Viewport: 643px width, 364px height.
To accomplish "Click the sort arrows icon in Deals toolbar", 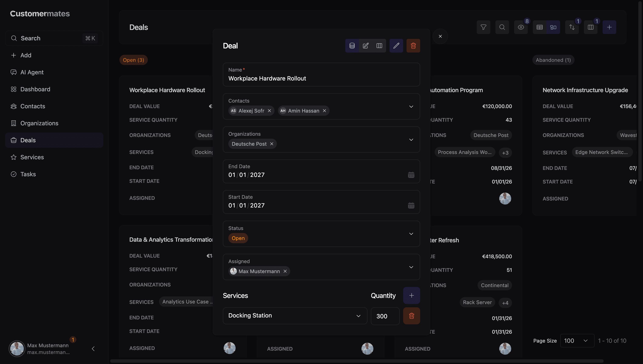I will [x=572, y=27].
